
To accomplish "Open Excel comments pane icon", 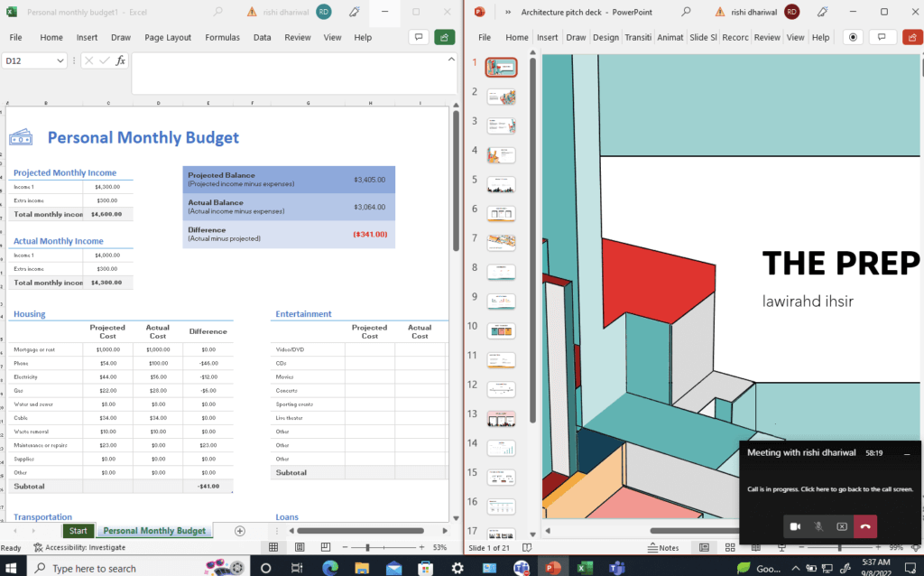I will click(419, 37).
